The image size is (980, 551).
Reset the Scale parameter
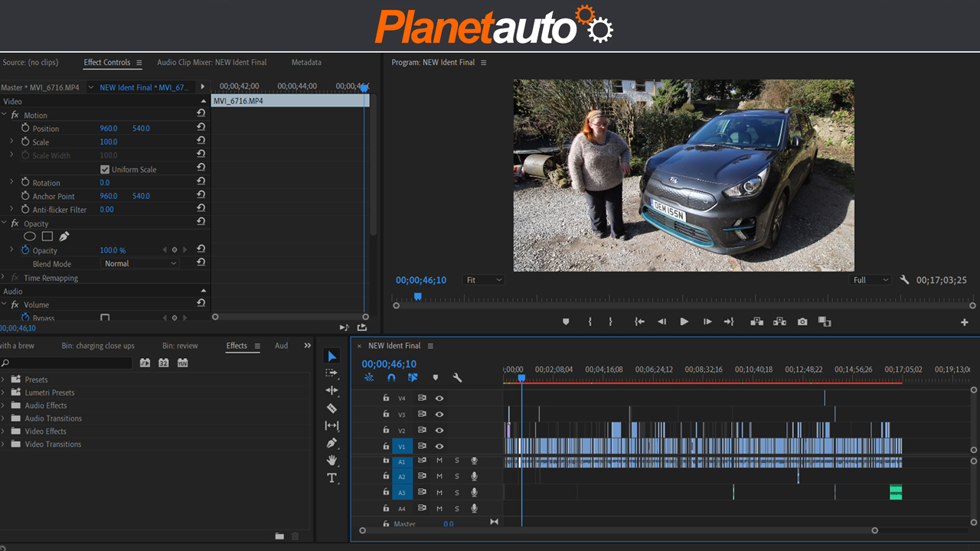pyautogui.click(x=201, y=142)
